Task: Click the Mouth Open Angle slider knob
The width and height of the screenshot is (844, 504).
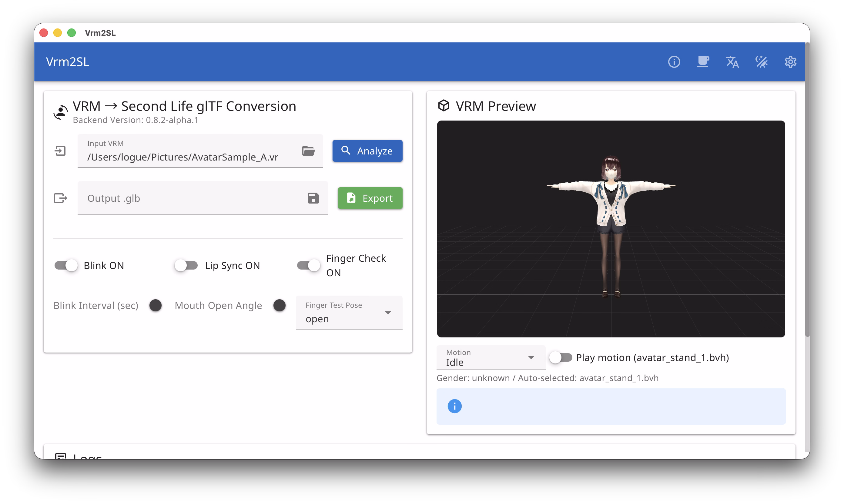Action: click(x=280, y=305)
